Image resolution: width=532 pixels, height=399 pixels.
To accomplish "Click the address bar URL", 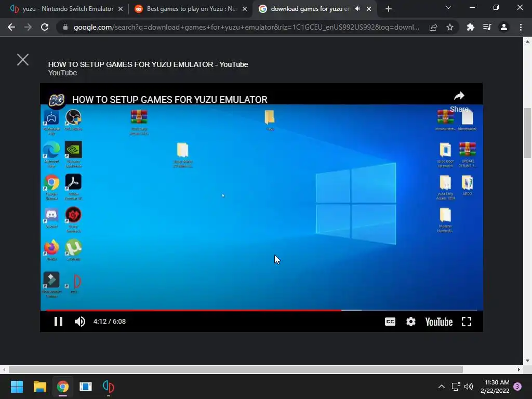I will tap(246, 27).
